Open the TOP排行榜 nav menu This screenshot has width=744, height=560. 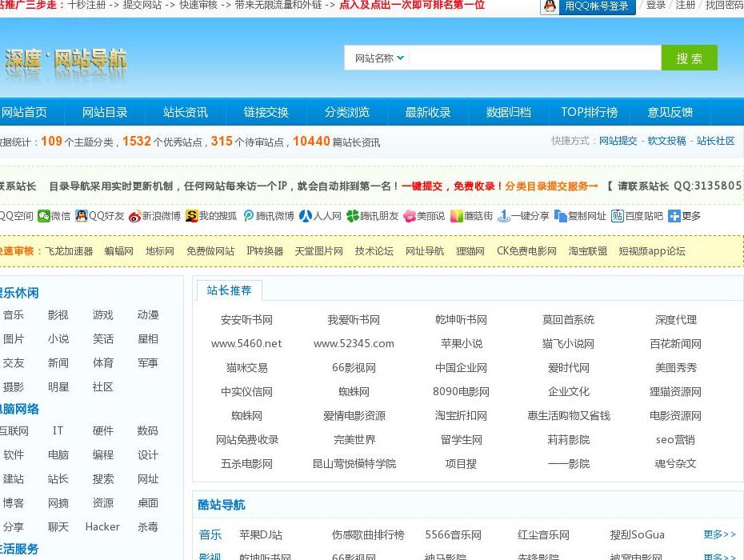pos(590,112)
